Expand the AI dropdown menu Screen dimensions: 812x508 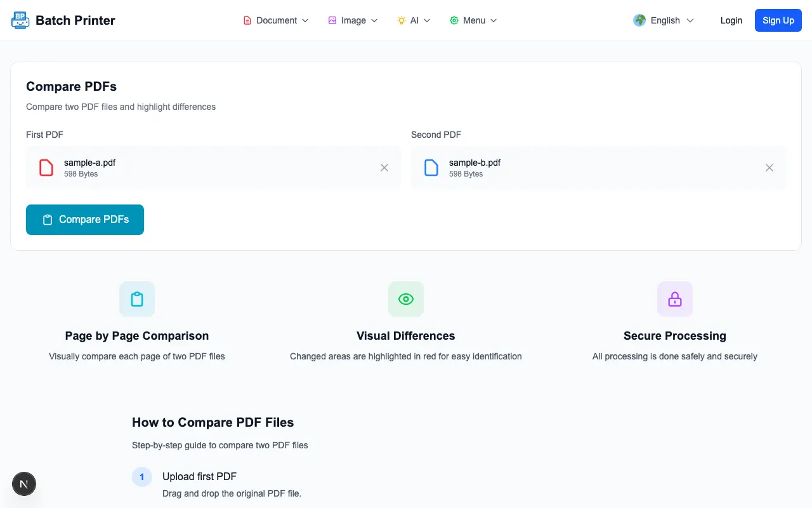pyautogui.click(x=414, y=20)
